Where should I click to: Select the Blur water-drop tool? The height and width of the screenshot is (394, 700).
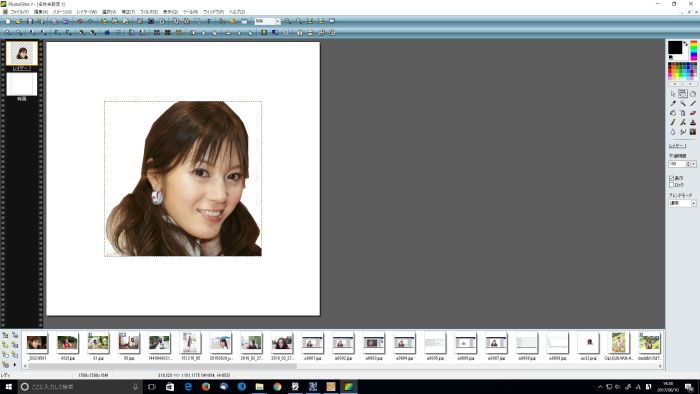(673, 132)
